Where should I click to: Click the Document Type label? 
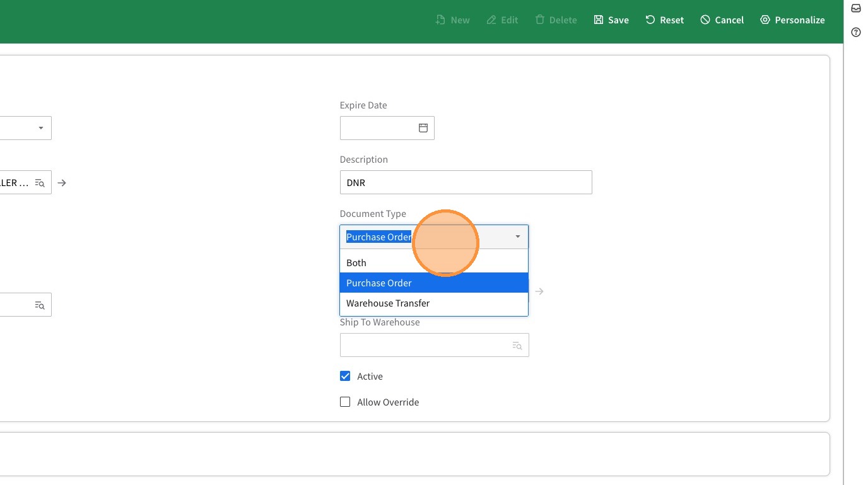click(x=373, y=214)
